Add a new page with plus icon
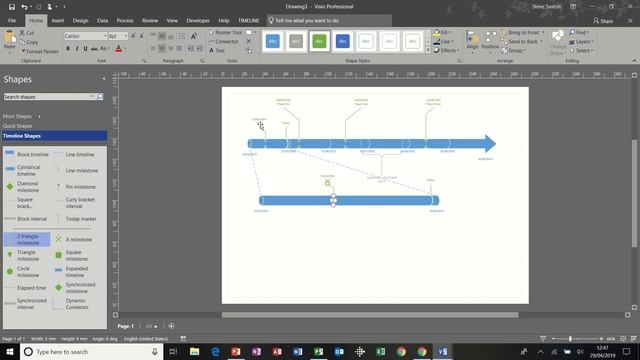Image resolution: width=640 pixels, height=360 pixels. [x=171, y=326]
